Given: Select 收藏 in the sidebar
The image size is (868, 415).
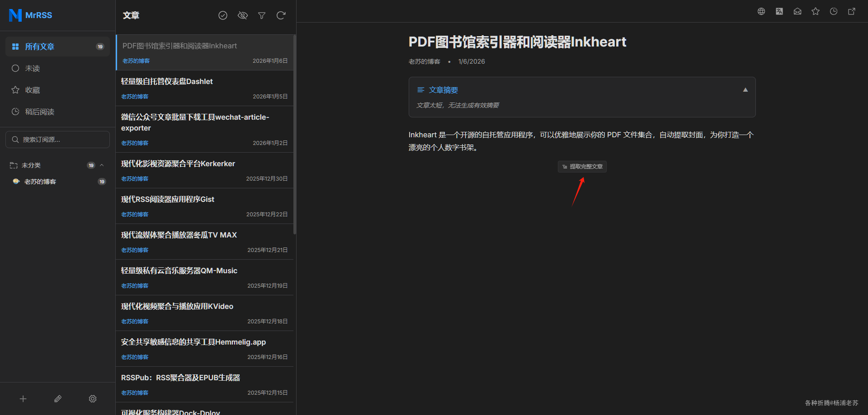Looking at the screenshot, I should click(57, 90).
